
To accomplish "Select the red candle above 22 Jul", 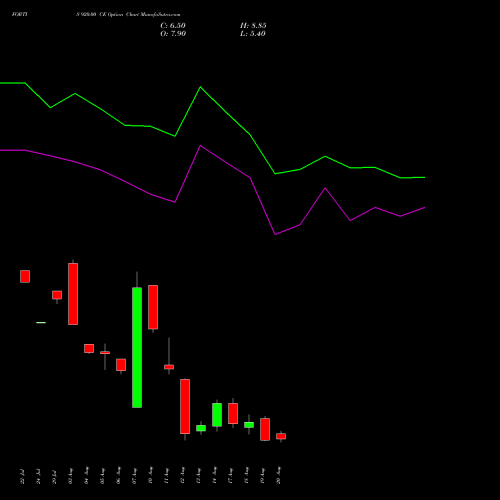I will (25, 276).
